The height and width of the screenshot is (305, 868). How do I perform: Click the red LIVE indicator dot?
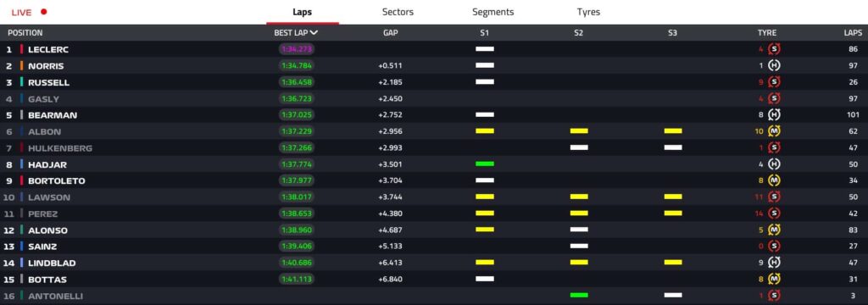click(44, 12)
